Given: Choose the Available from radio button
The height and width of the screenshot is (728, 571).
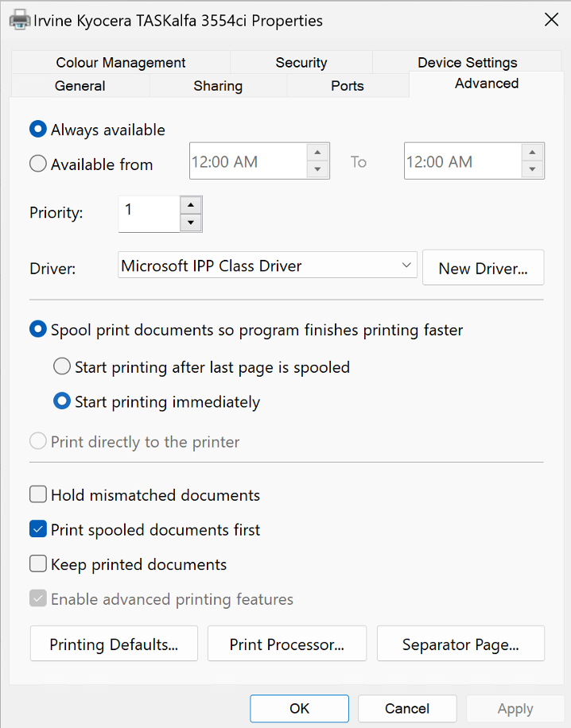Looking at the screenshot, I should point(37,164).
